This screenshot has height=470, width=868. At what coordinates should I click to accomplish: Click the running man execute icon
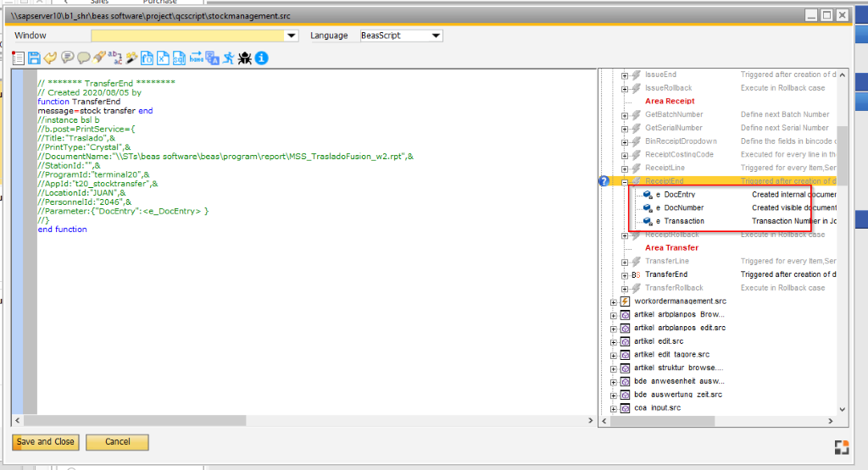click(x=229, y=58)
